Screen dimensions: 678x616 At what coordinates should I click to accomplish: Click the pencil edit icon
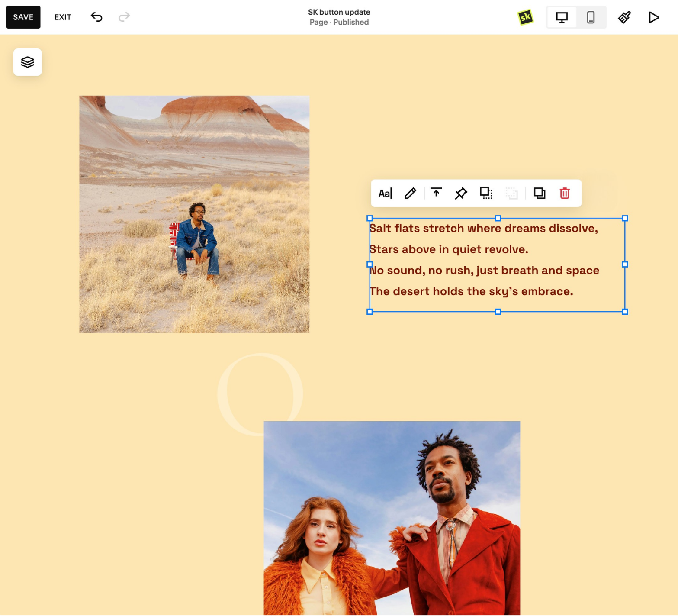click(x=410, y=193)
